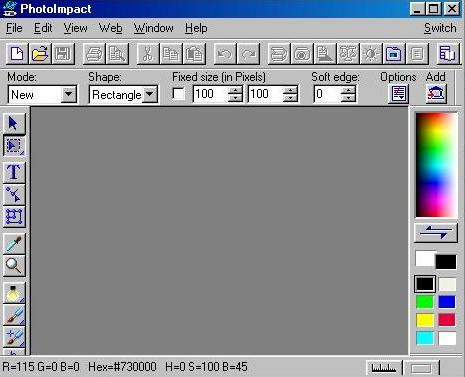
Task: Click the Switch button
Action: tap(440, 28)
